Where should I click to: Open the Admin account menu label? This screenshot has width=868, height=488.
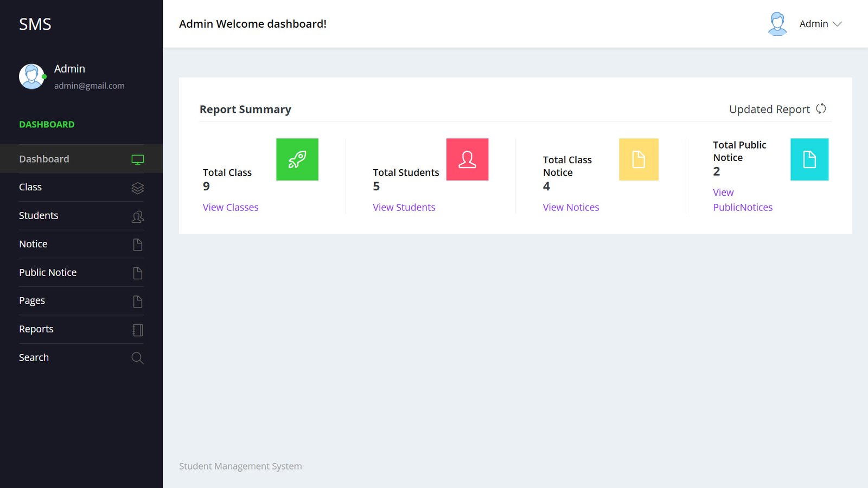[x=814, y=24]
